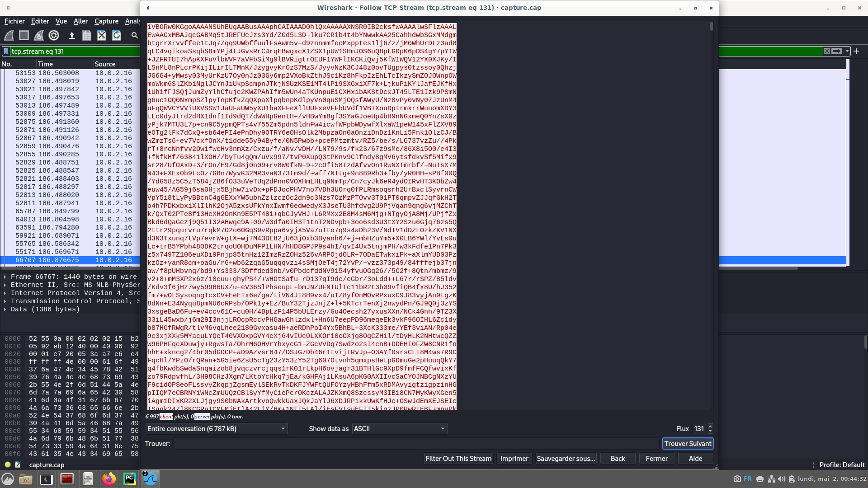The height and width of the screenshot is (488, 868).
Task: Open the desktop application menu launcher
Action: tap(8, 479)
